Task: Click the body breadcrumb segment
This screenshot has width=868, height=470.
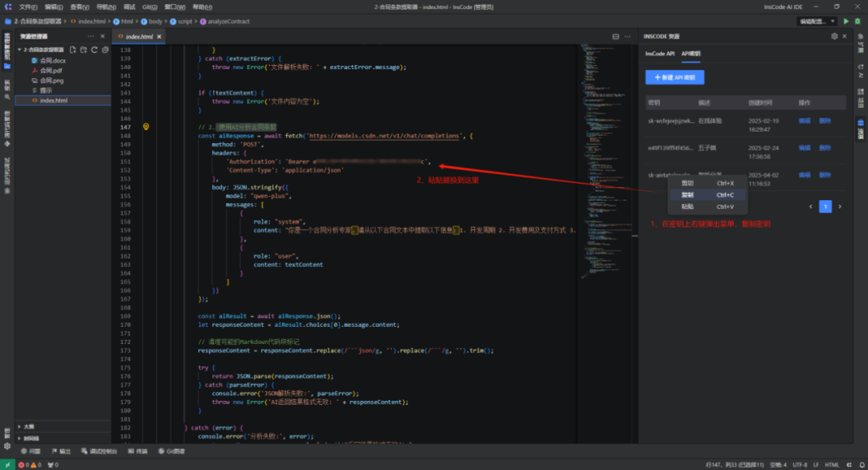Action: pyautogui.click(x=152, y=22)
